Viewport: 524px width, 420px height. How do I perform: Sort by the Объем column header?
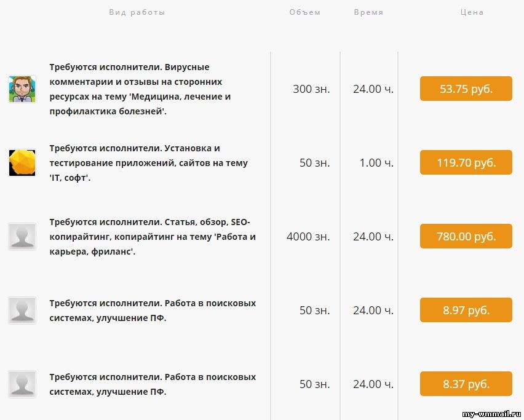(305, 12)
